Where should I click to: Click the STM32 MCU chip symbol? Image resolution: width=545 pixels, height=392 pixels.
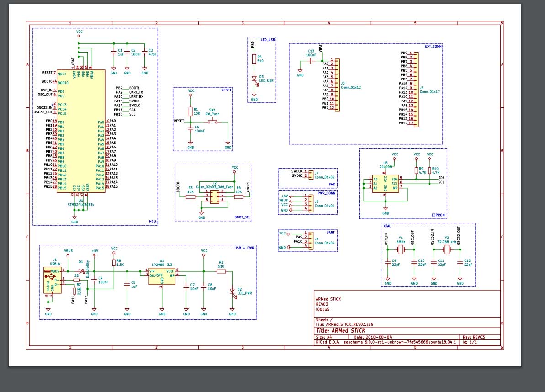click(x=81, y=132)
